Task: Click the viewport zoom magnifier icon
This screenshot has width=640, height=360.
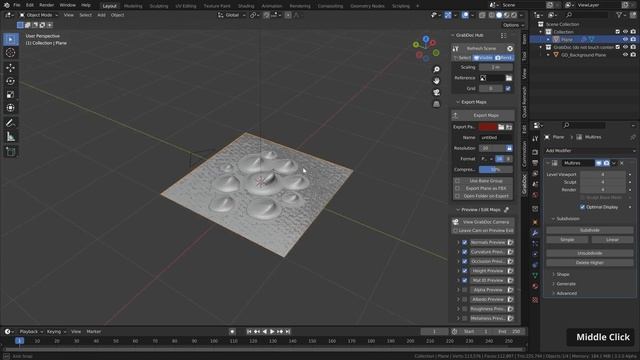Action: coord(436,69)
